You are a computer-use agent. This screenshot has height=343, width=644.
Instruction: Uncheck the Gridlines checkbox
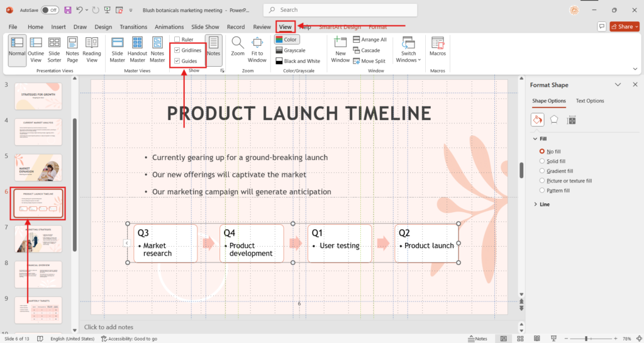coord(177,50)
